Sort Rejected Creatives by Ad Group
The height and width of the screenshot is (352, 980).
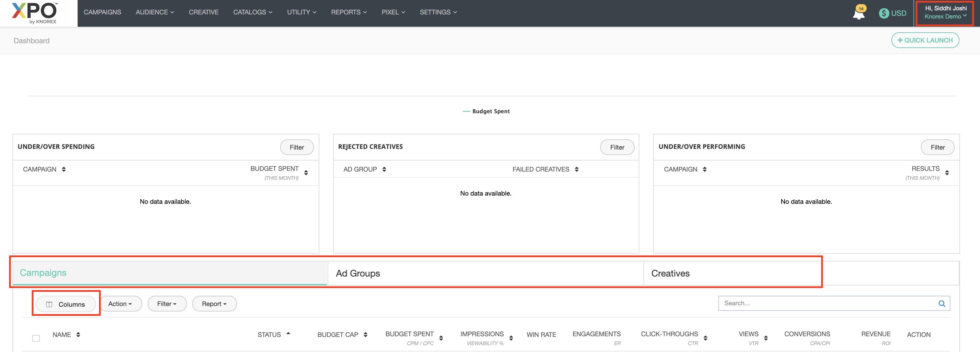pyautogui.click(x=384, y=169)
